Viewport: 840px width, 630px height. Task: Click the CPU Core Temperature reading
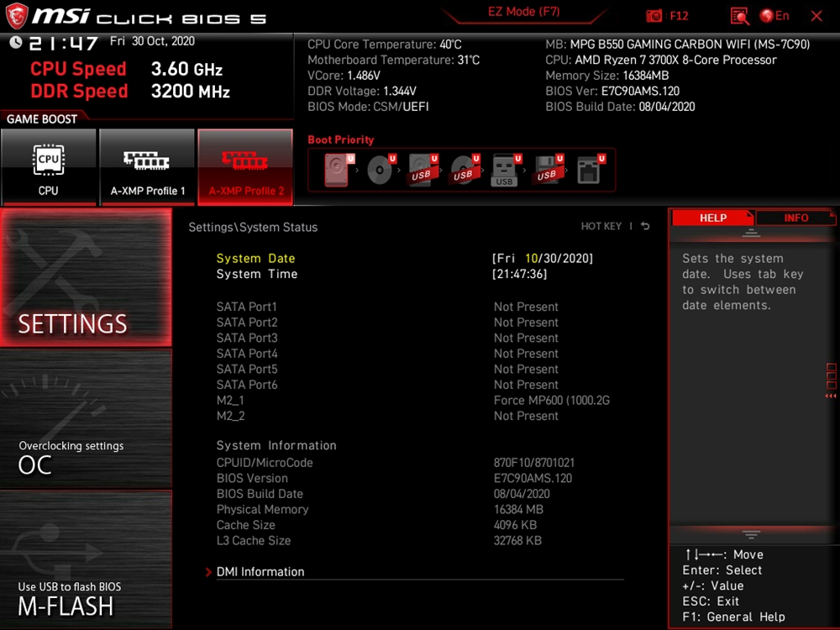click(385, 44)
